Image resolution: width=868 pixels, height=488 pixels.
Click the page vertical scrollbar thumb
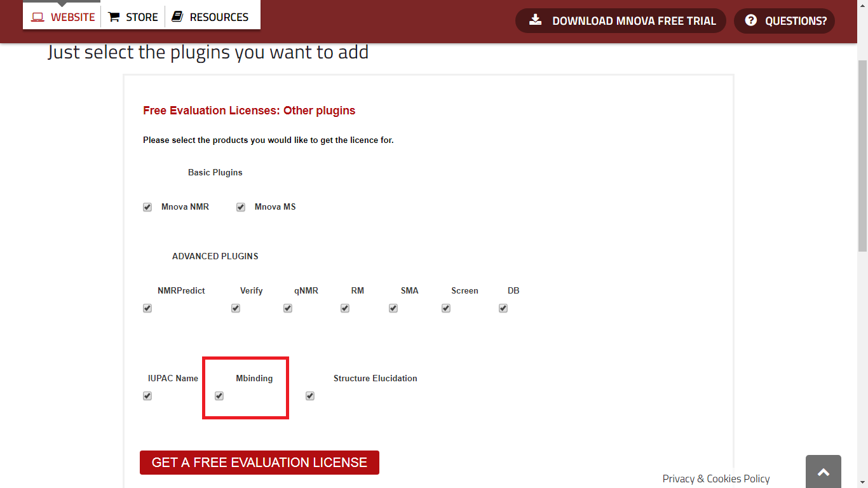(x=862, y=156)
